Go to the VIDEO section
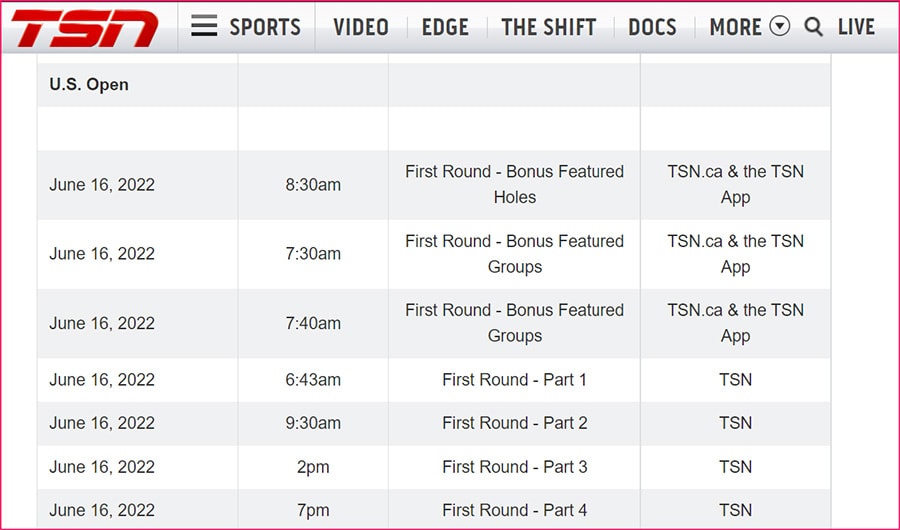 pos(361,27)
